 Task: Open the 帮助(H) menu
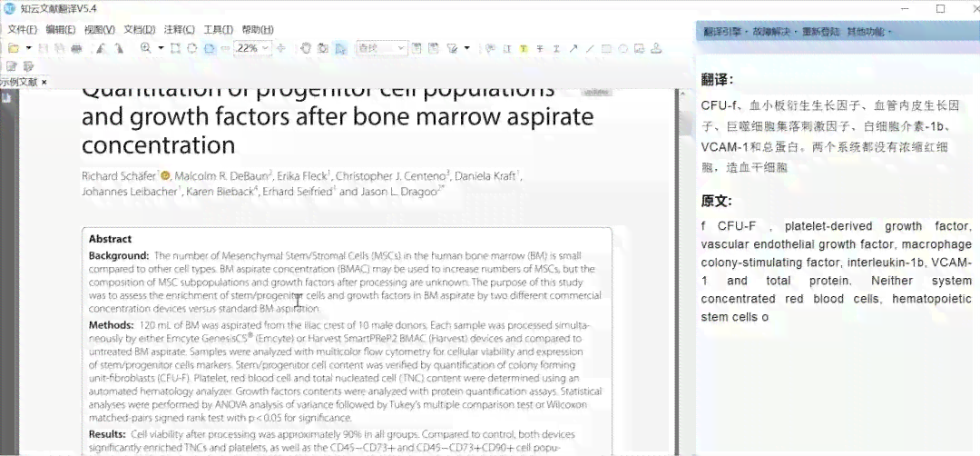[258, 29]
